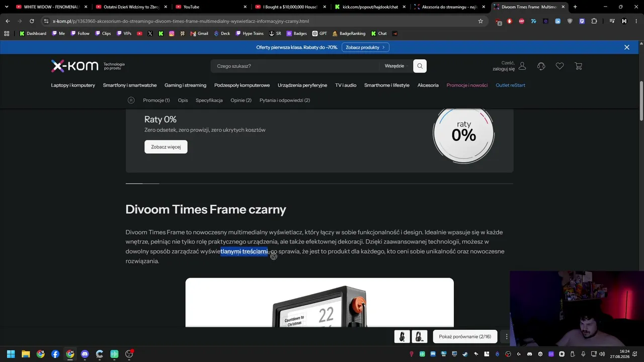Jump to the Promocje (1) section

[x=156, y=100]
